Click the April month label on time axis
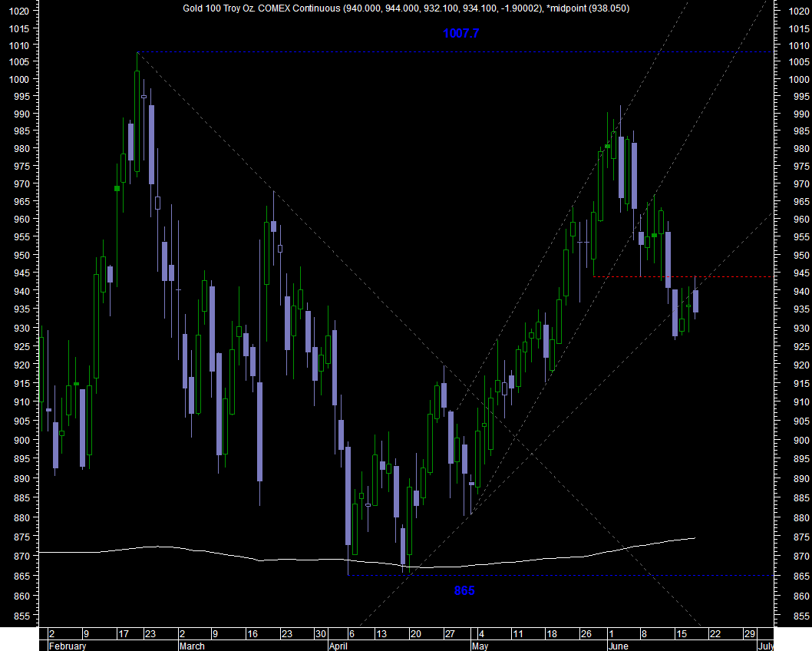 338,646
